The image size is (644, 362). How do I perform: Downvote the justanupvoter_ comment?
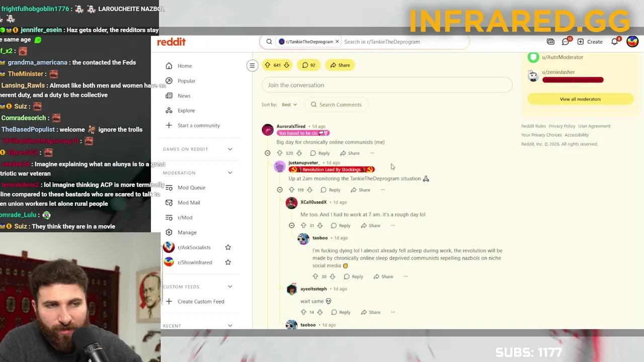[x=309, y=190]
